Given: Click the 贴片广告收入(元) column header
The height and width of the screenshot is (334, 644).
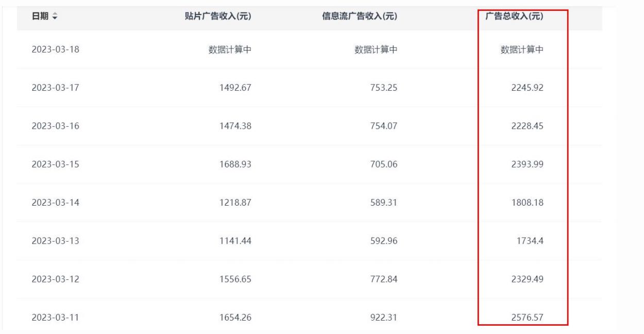Looking at the screenshot, I should point(225,16).
